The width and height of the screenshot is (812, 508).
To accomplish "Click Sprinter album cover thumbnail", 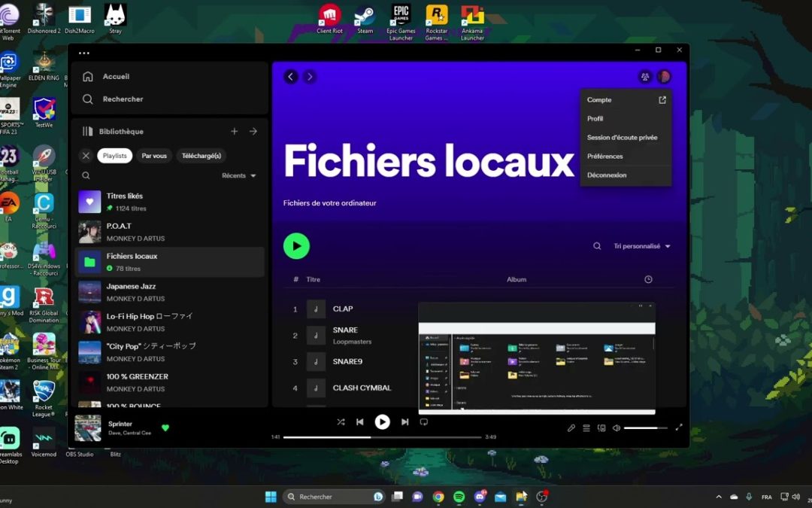I will tap(87, 427).
